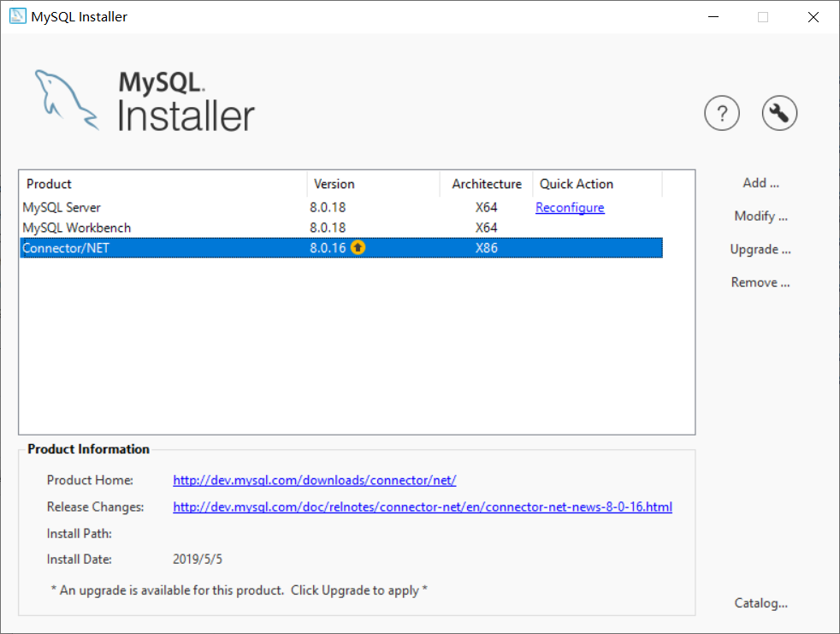
Task: Open the wrench settings icon
Action: [x=779, y=113]
